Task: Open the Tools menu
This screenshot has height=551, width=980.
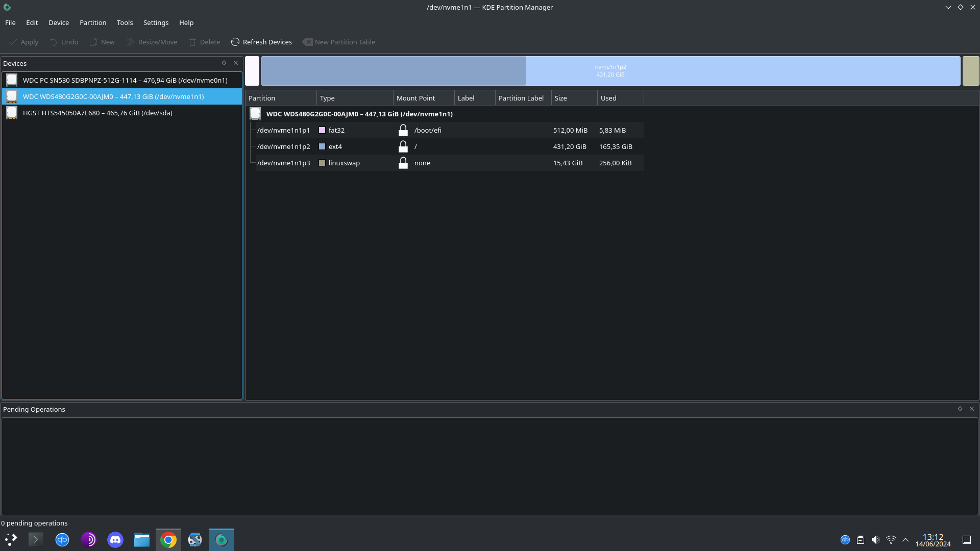Action: pyautogui.click(x=125, y=22)
